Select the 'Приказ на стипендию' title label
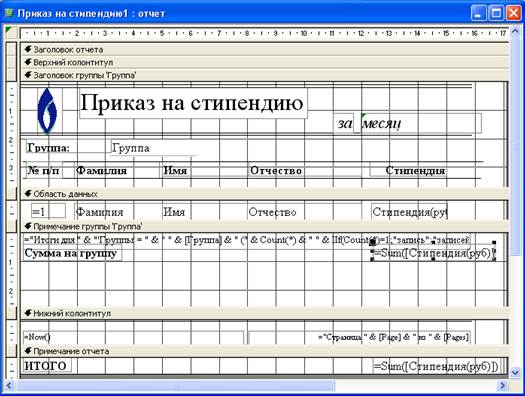525x396 pixels. click(x=193, y=103)
